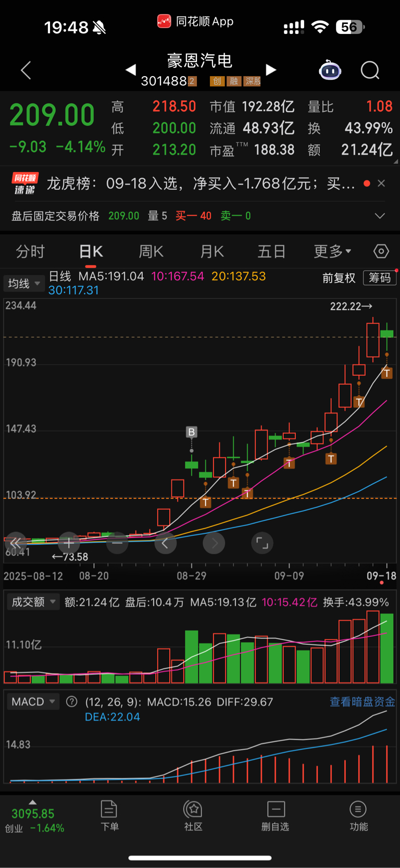Tap the 深股 connect tag
Screen dimensions: 400x868
[x=253, y=81]
